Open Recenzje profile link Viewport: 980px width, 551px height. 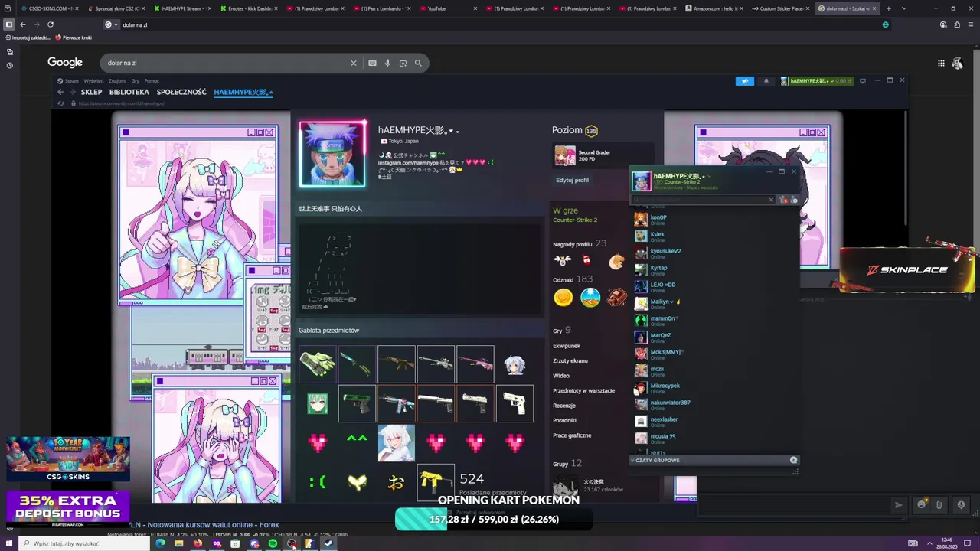[564, 406]
